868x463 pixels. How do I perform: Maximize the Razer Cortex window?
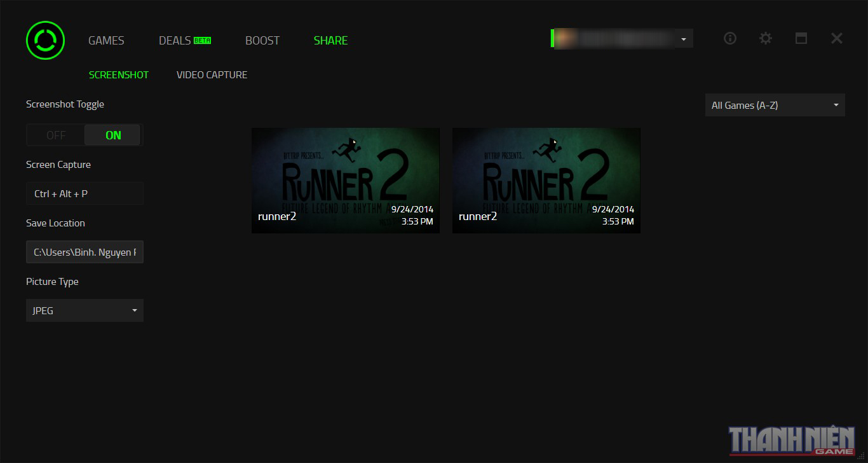pos(801,38)
